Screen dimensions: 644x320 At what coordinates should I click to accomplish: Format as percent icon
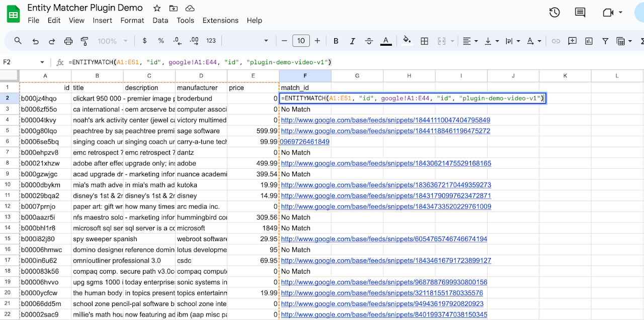[161, 41]
